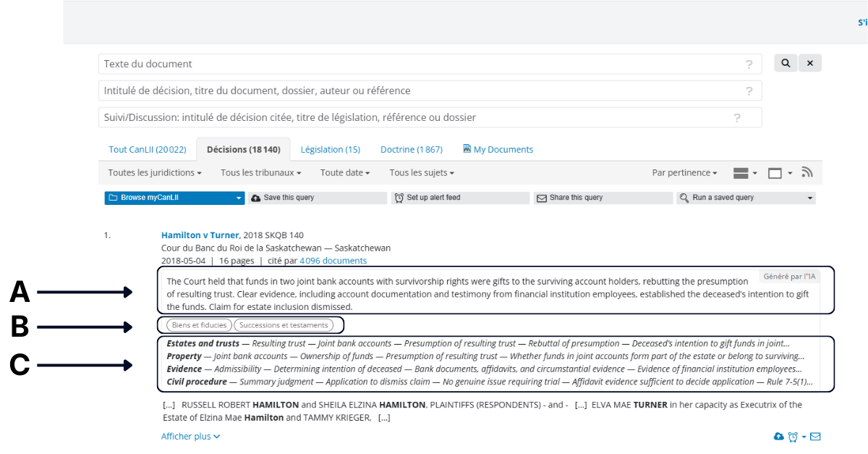Viewport: 868px width, 454px height.
Task: Clear the search with the X button
Action: tap(810, 64)
